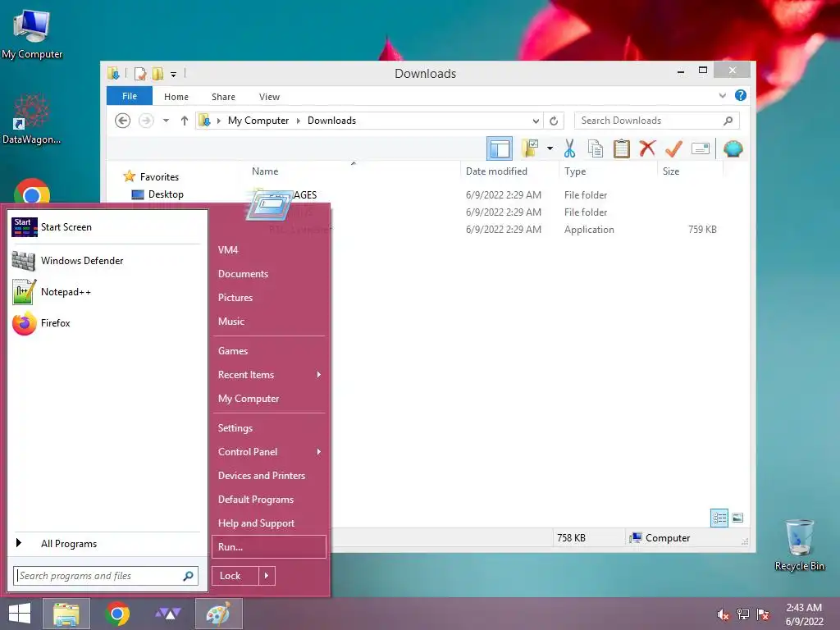The image size is (840, 630).
Task: Switch to the Share ribbon tab
Action: [x=223, y=97]
